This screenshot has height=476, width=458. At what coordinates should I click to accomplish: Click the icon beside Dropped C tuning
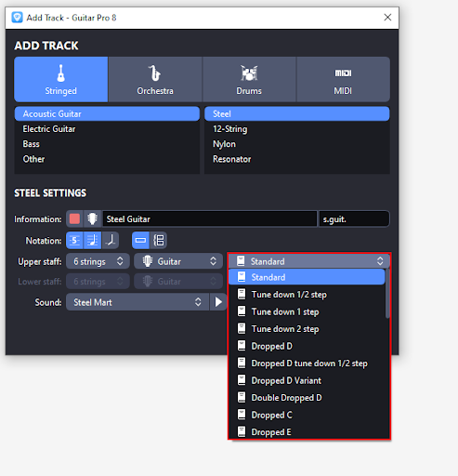[242, 415]
